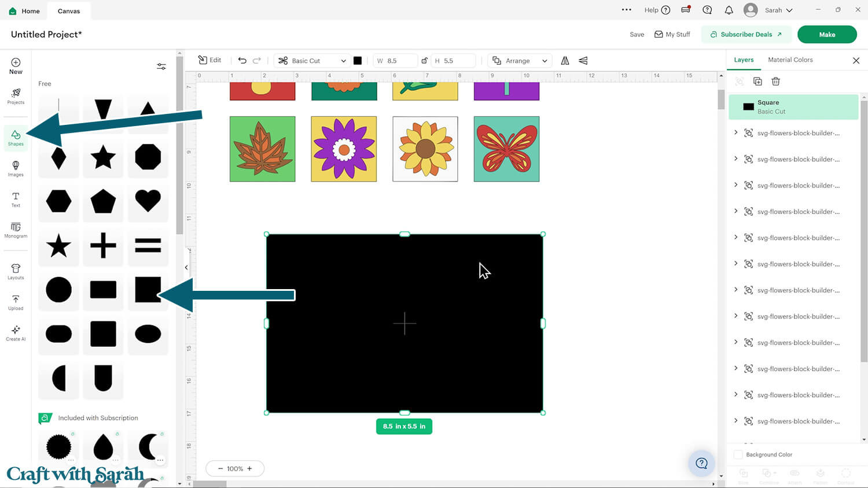868x488 pixels.
Task: Click the black color swatch in toolbar
Action: point(358,61)
